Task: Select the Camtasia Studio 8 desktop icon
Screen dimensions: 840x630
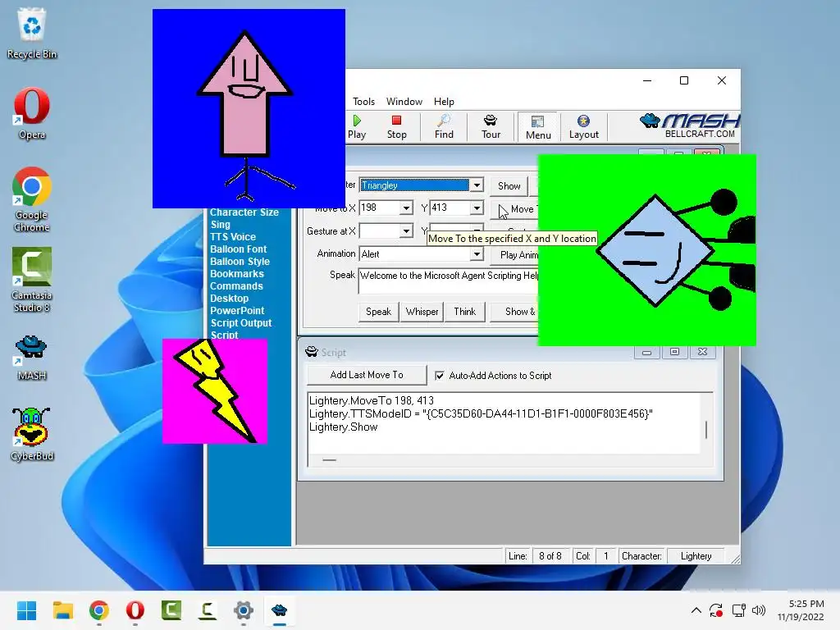Action: coord(32,280)
